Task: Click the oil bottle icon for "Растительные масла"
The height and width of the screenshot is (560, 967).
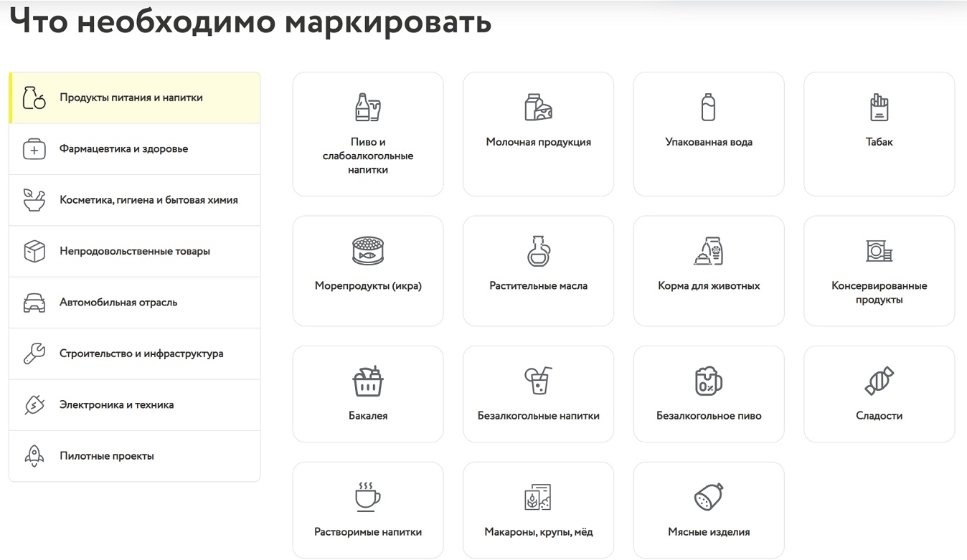Action: click(x=538, y=251)
